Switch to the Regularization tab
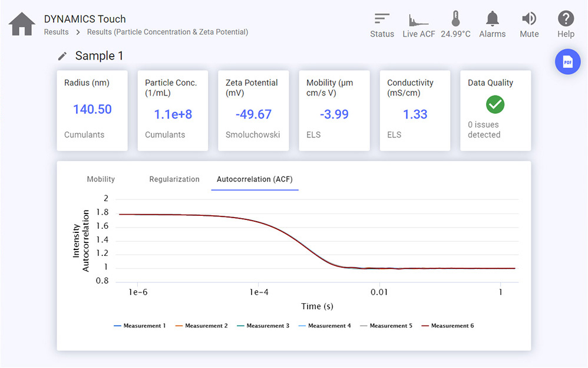This screenshot has width=588, height=368. (174, 179)
